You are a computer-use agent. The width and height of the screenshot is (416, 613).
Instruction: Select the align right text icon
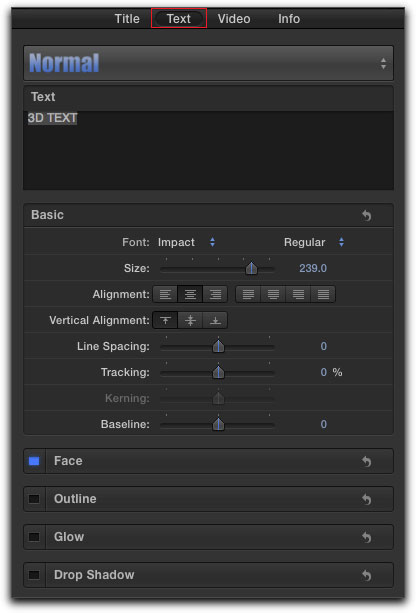coord(215,294)
